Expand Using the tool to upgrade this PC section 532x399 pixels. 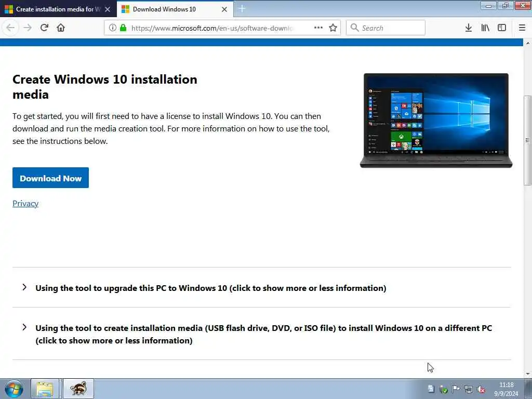click(211, 288)
